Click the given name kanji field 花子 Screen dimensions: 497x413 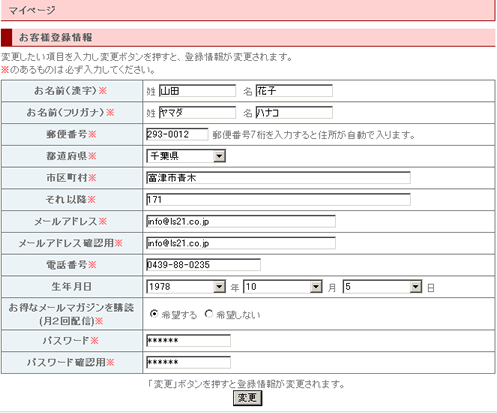pos(294,91)
